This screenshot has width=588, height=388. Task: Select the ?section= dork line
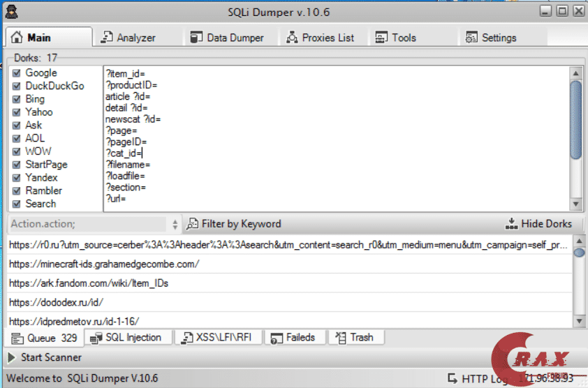[x=126, y=187]
